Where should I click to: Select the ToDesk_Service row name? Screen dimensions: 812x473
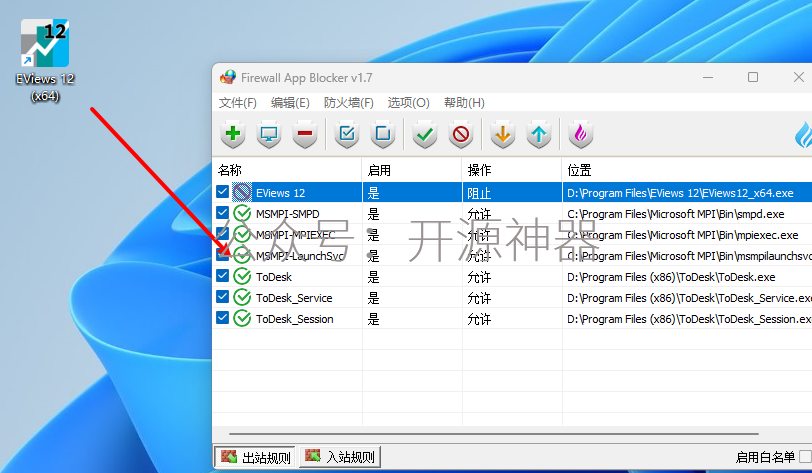[294, 298]
